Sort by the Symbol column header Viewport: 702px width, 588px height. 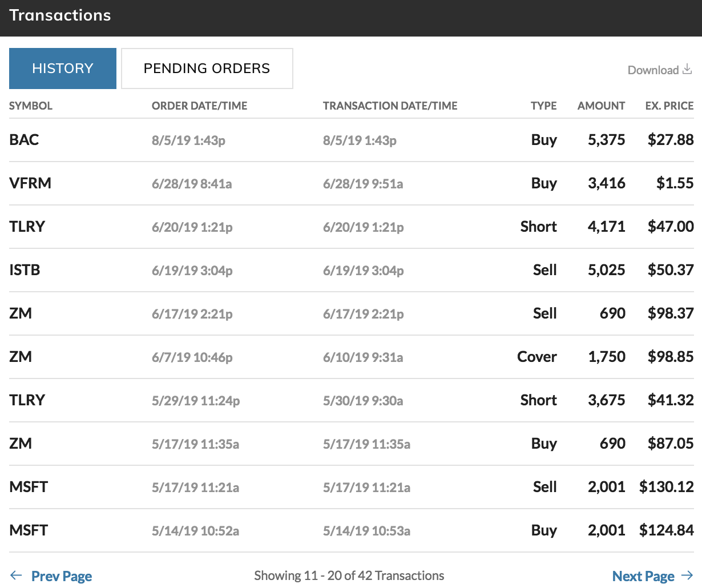[x=31, y=106]
